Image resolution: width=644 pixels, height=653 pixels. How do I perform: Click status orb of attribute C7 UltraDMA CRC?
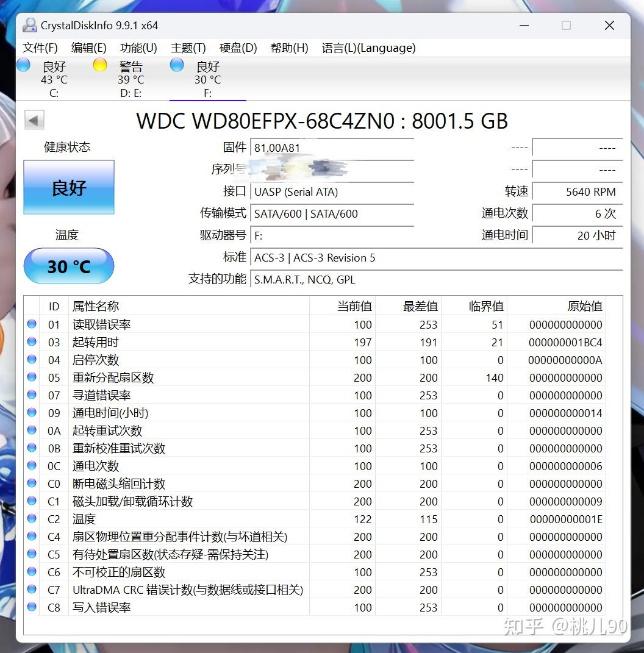click(32, 589)
